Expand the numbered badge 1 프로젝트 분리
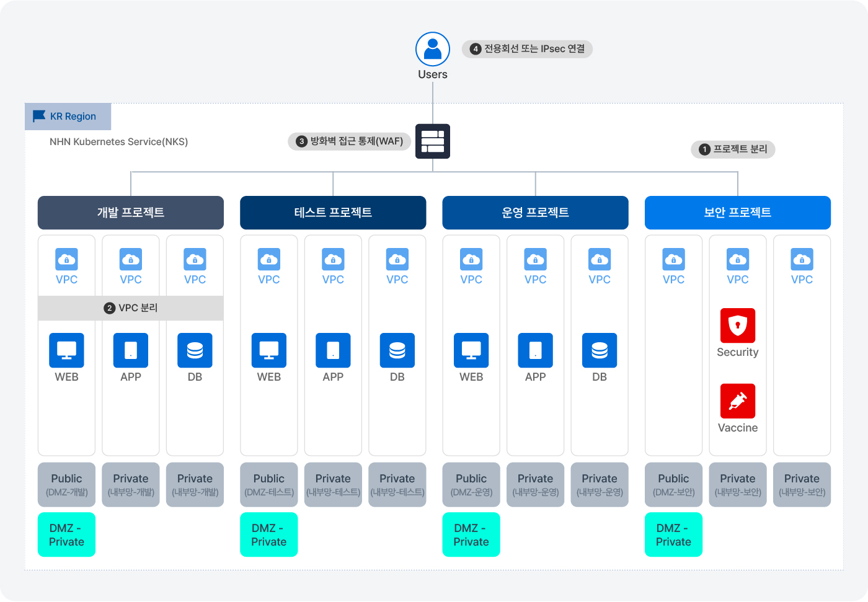 [x=733, y=149]
